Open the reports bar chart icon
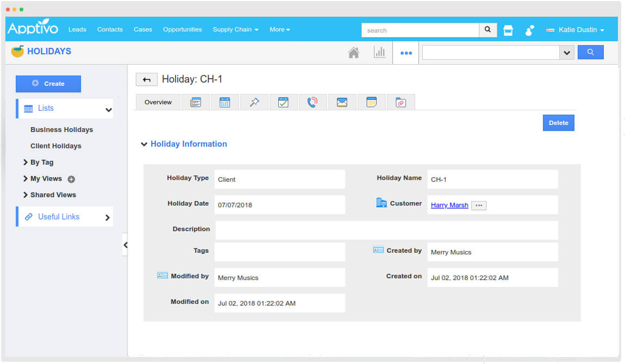 [x=379, y=53]
